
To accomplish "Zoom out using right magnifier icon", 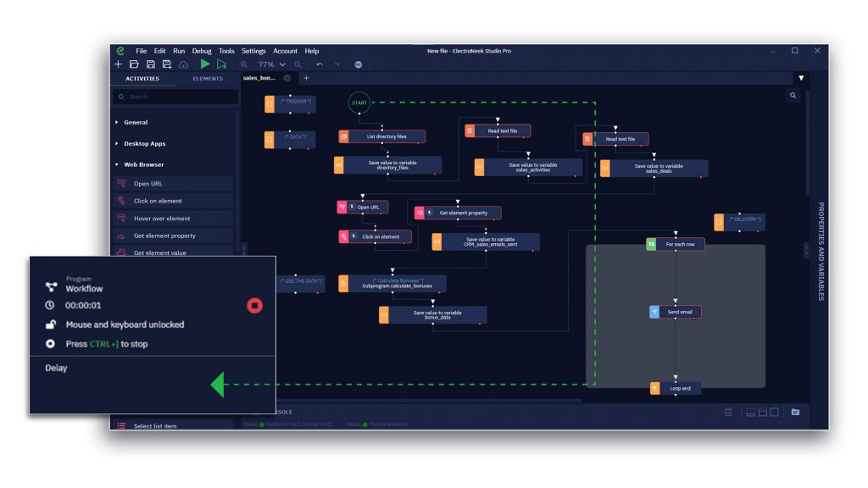I will pyautogui.click(x=298, y=64).
